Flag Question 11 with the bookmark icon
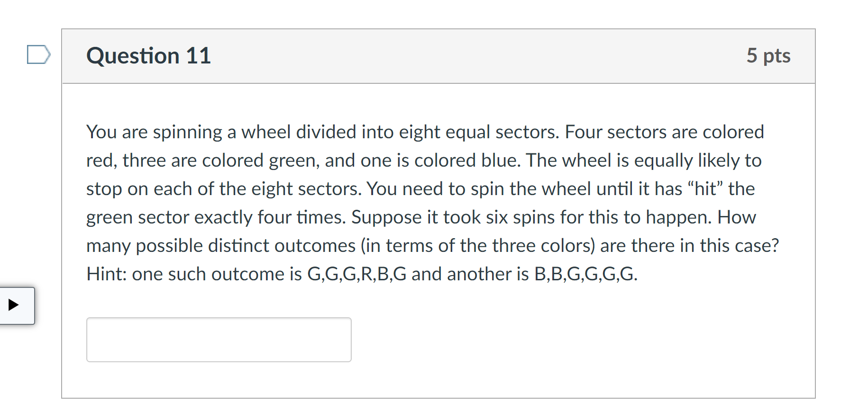868x420 pixels. click(38, 54)
